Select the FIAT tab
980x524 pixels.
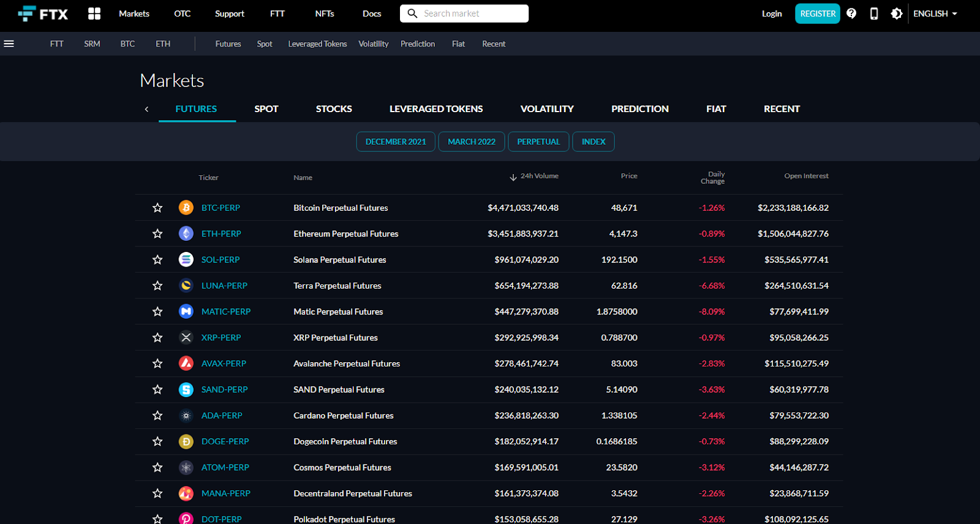pos(716,109)
